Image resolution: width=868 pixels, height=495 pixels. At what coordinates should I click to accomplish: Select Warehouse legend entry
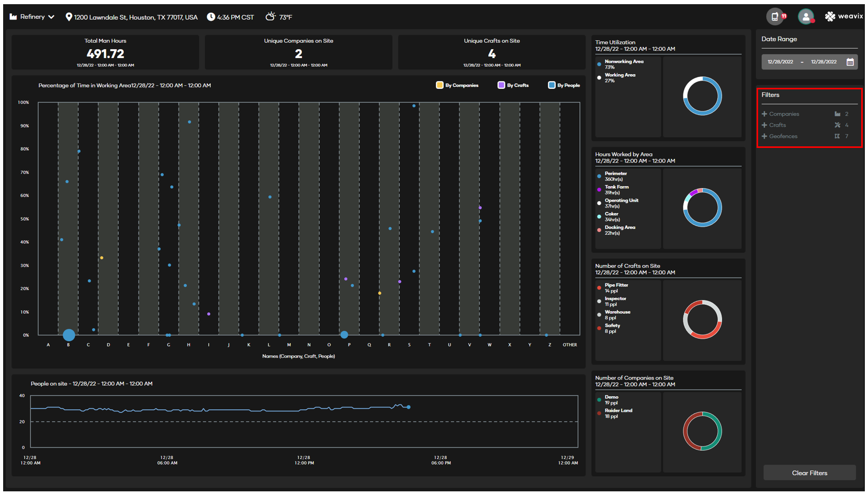[614, 315]
